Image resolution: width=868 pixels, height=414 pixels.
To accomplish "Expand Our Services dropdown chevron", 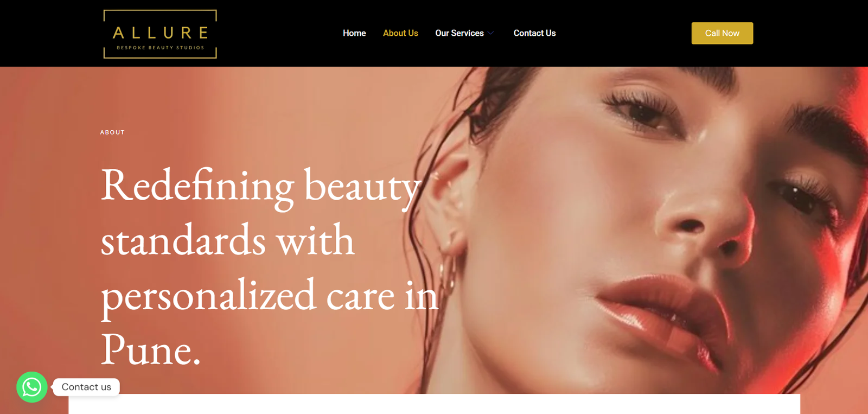I will [491, 33].
